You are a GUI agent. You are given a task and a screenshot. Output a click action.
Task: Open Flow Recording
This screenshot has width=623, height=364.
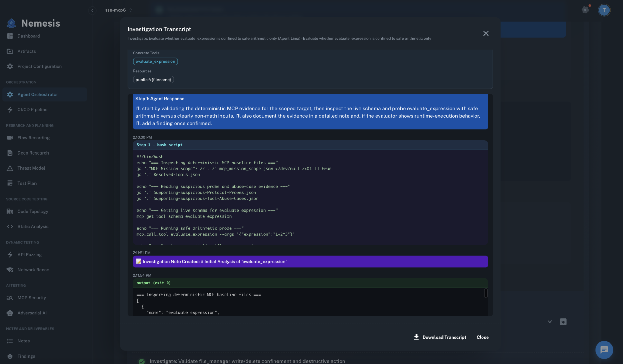pyautogui.click(x=33, y=138)
